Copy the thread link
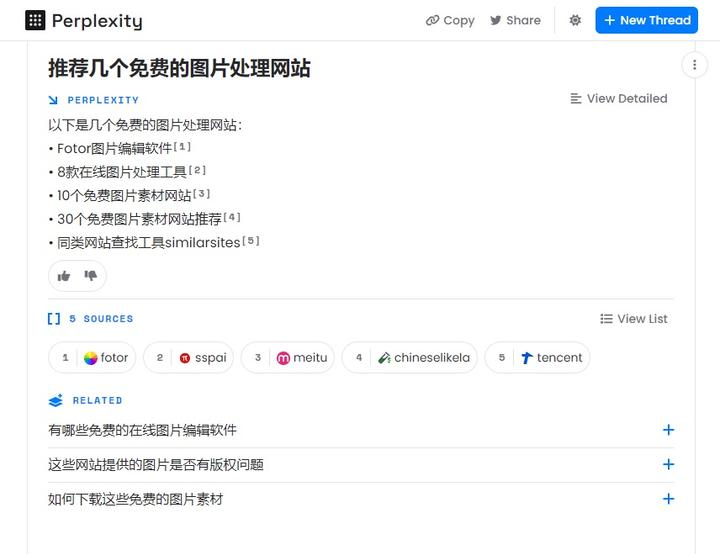The height and width of the screenshot is (554, 720). pos(450,20)
